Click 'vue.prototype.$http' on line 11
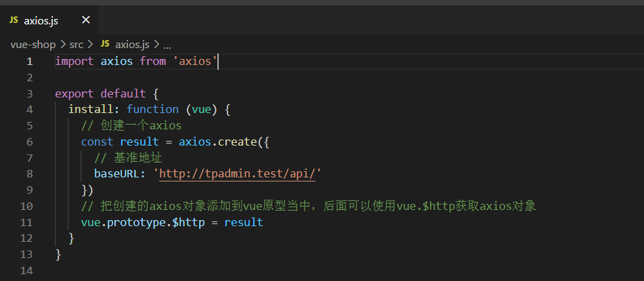This screenshot has width=644, height=281. 143,222
